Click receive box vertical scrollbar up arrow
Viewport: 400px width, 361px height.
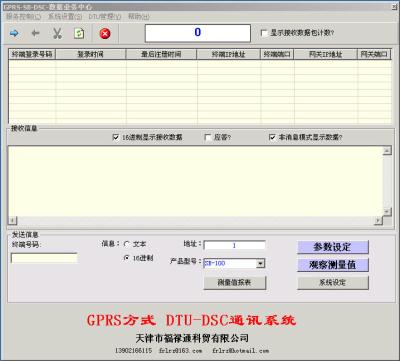pos(387,151)
